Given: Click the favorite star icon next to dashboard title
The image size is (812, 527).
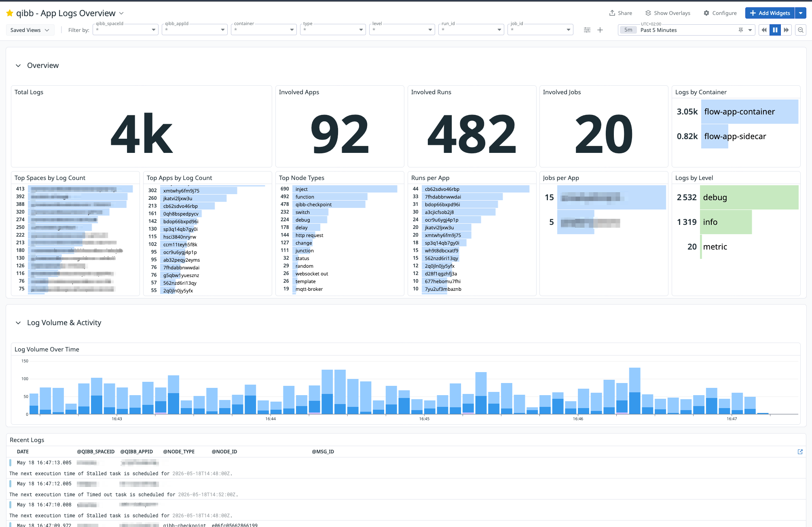Looking at the screenshot, I should pyautogui.click(x=10, y=13).
